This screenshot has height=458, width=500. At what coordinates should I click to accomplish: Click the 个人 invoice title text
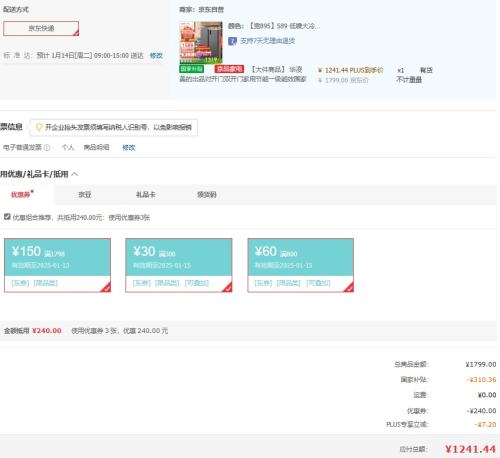tap(68, 147)
